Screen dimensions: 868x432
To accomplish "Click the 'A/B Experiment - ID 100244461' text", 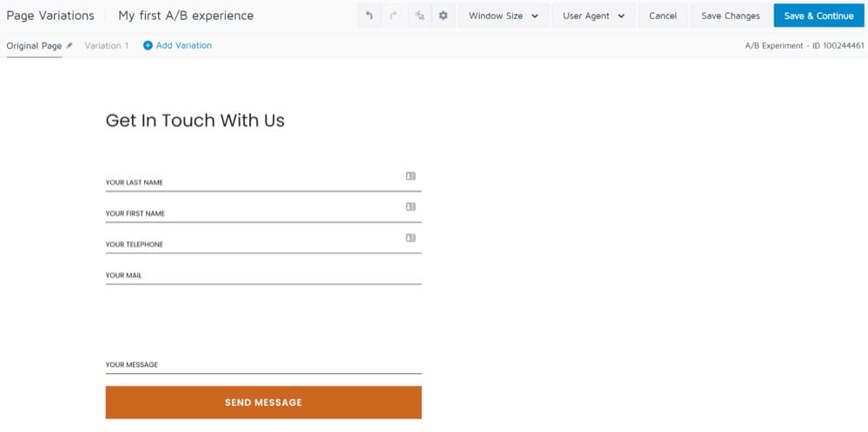I will (805, 46).
